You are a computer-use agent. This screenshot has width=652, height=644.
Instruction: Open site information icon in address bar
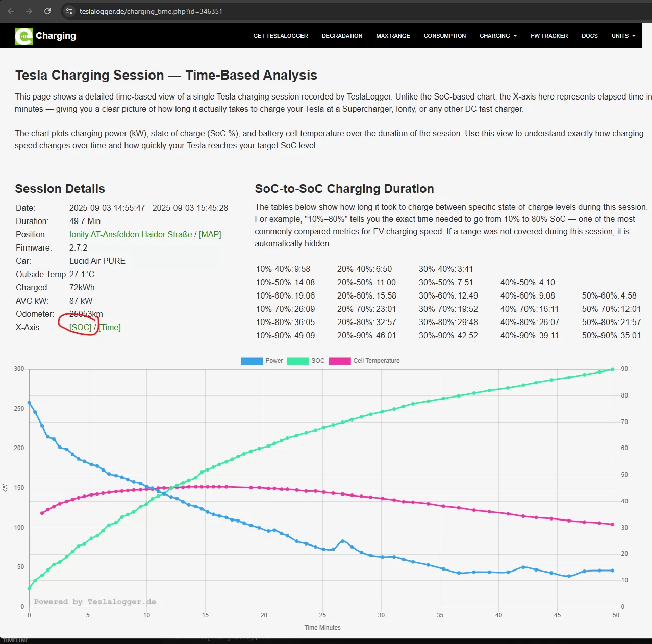point(70,11)
